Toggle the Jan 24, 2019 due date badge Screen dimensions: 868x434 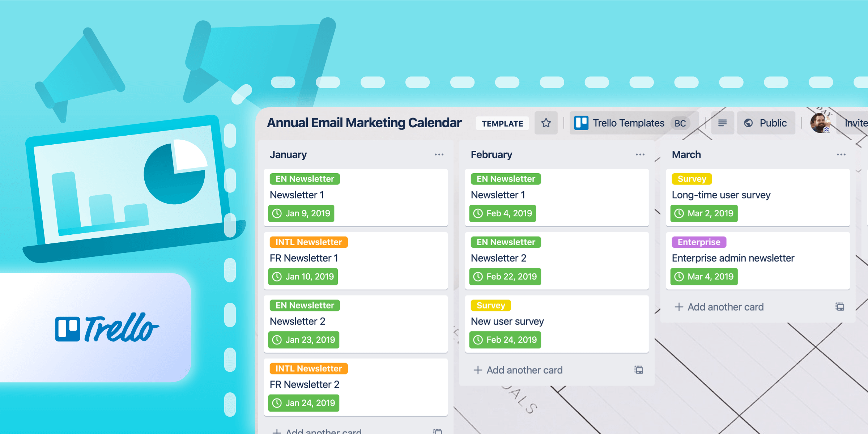304,403
